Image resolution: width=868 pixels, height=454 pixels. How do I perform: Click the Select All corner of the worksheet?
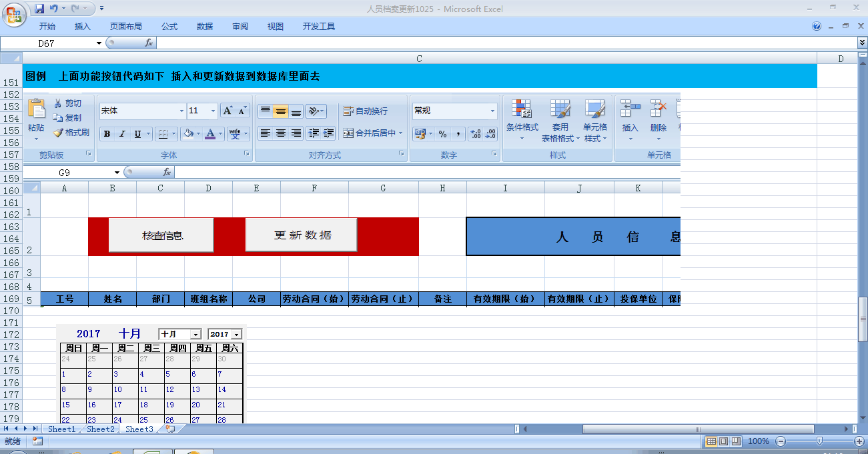coord(11,59)
